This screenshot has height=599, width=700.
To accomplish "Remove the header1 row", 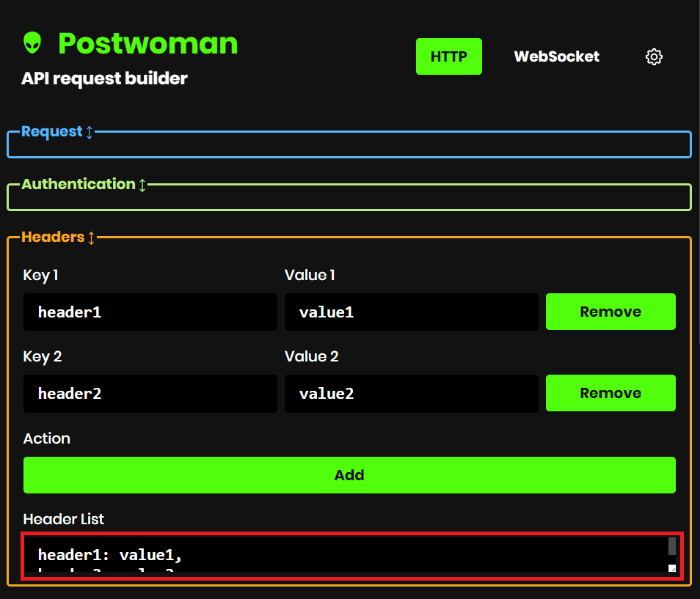I will [610, 312].
